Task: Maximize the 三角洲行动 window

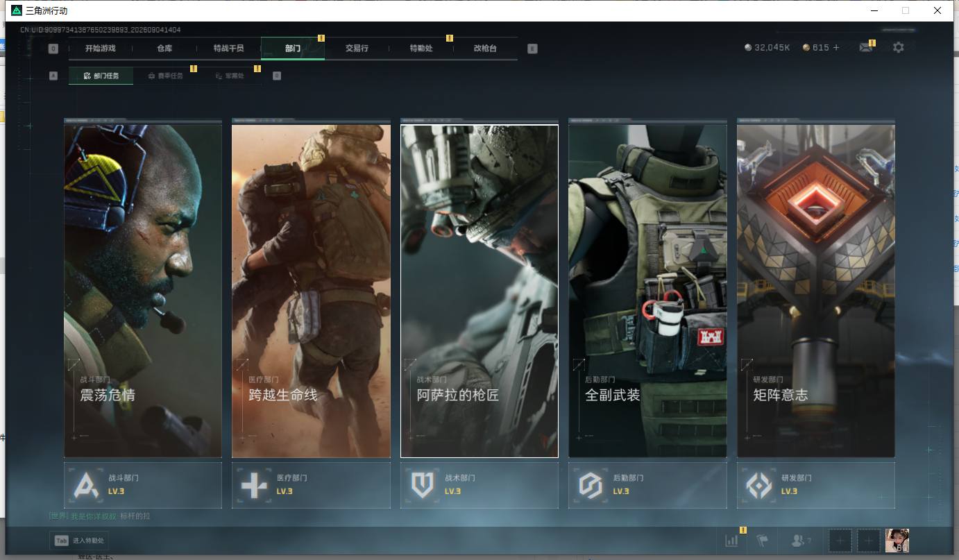Action: coord(906,10)
